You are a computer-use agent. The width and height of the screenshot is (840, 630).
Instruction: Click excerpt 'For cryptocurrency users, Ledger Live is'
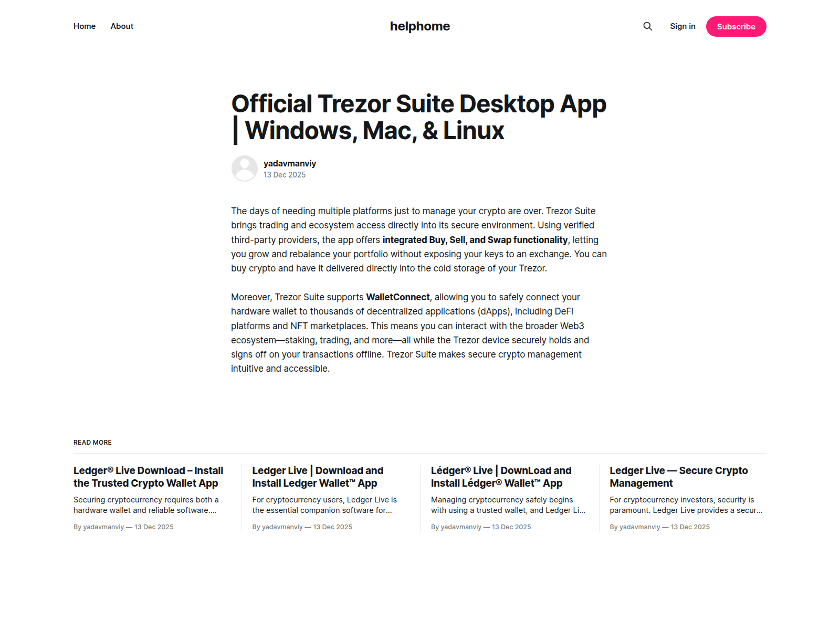point(324,505)
